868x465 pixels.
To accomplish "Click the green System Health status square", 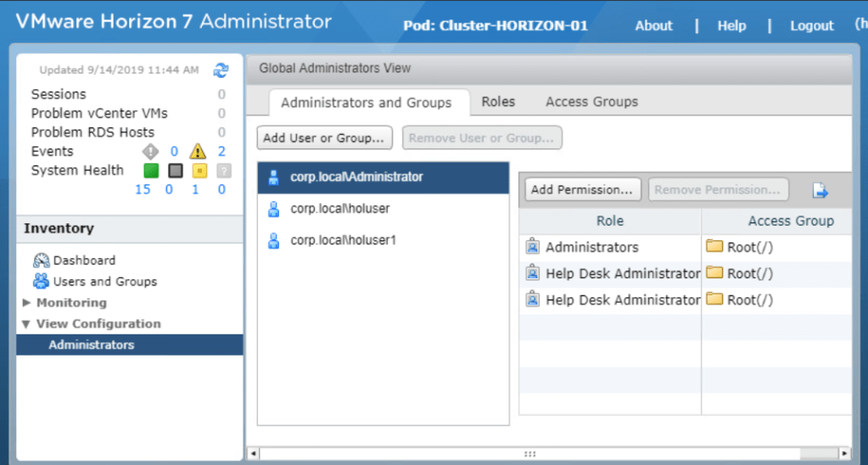I will [151, 171].
